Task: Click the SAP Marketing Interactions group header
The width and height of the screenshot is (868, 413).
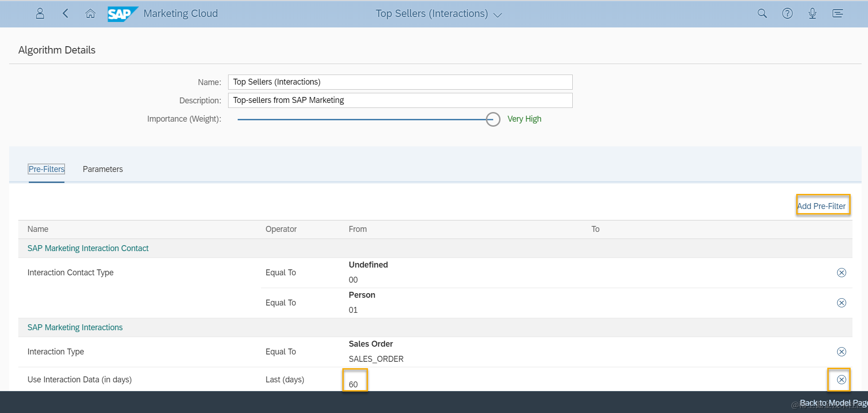Action: [75, 327]
